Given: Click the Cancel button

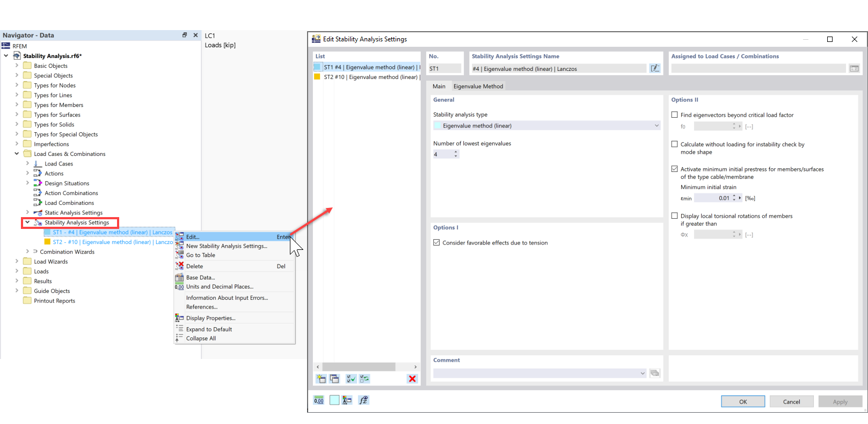Looking at the screenshot, I should pyautogui.click(x=791, y=401).
